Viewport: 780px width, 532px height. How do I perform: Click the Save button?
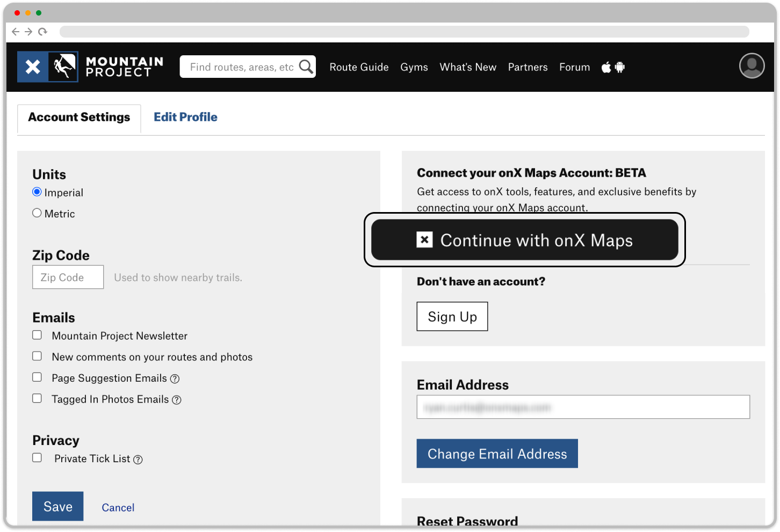click(58, 506)
